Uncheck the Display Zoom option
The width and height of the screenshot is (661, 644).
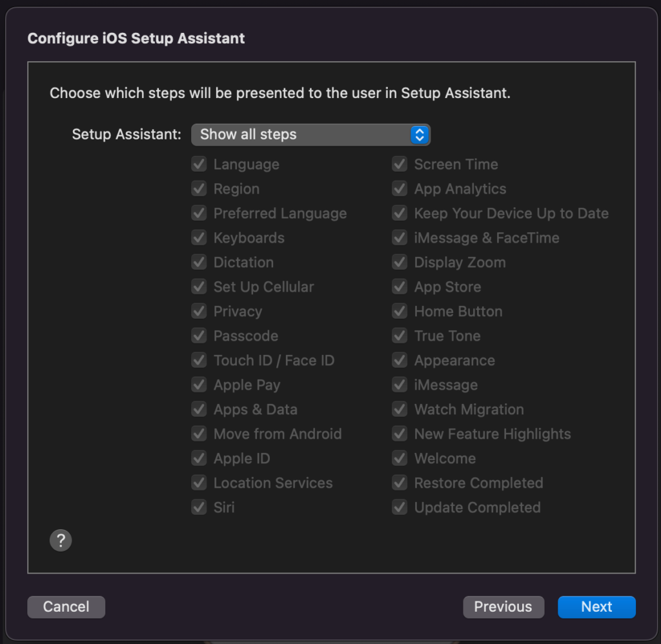click(x=399, y=262)
